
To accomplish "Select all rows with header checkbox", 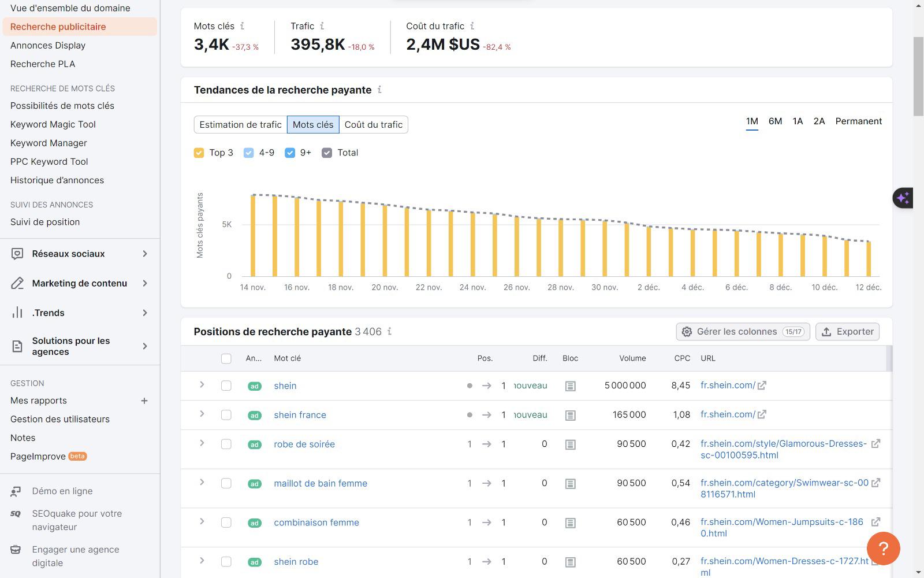I will [x=226, y=358].
